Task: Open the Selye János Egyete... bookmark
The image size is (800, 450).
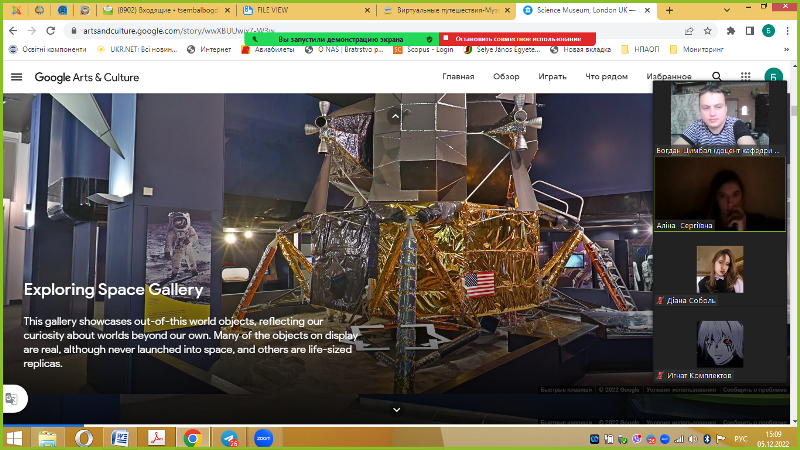Action: point(502,49)
